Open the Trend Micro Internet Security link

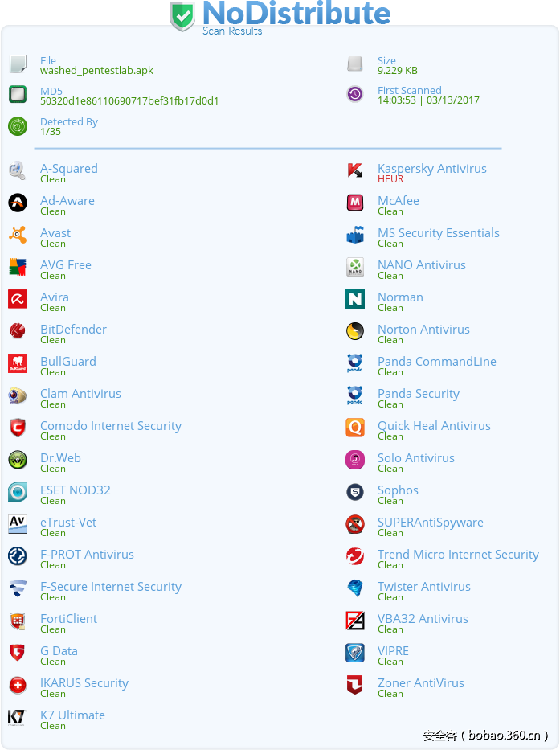(458, 554)
